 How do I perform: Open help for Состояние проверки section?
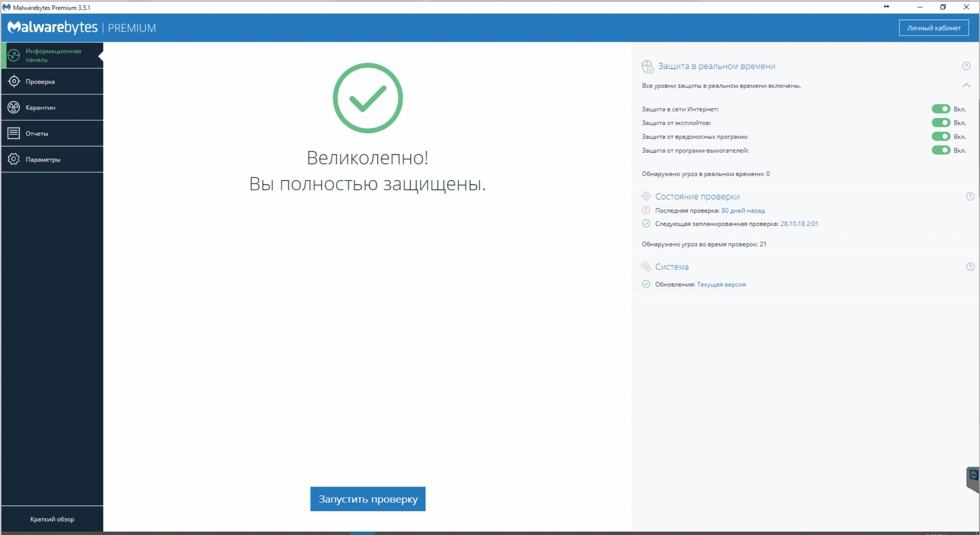pyautogui.click(x=970, y=196)
